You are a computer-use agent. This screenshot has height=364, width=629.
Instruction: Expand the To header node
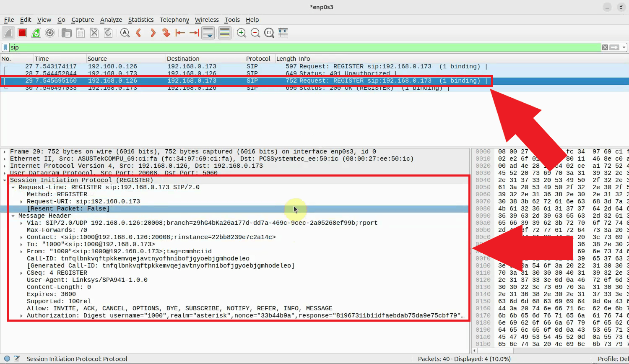(x=21, y=244)
